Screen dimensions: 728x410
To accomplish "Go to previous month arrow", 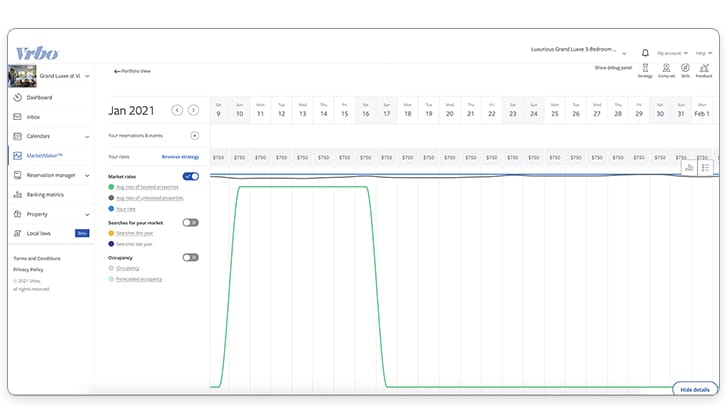I will 177,110.
